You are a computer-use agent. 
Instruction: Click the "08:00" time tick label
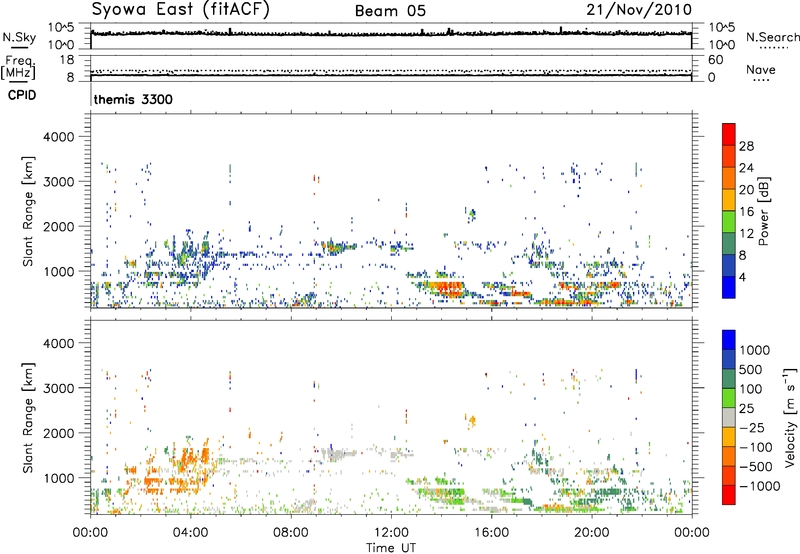coord(291,533)
